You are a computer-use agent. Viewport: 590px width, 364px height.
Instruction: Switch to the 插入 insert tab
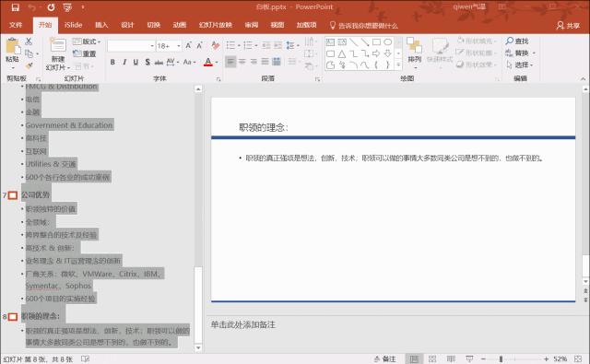(x=101, y=25)
